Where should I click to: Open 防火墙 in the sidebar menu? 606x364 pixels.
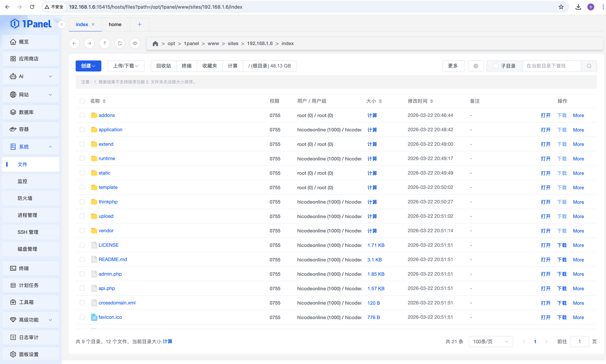25,198
